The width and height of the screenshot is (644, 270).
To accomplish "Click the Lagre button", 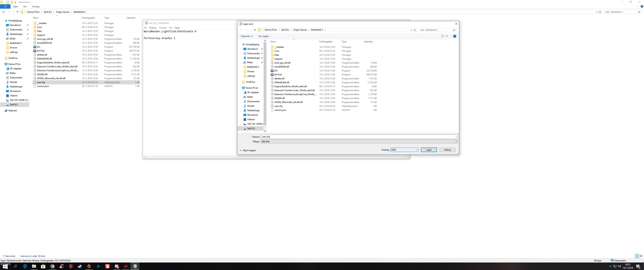I will [429, 150].
